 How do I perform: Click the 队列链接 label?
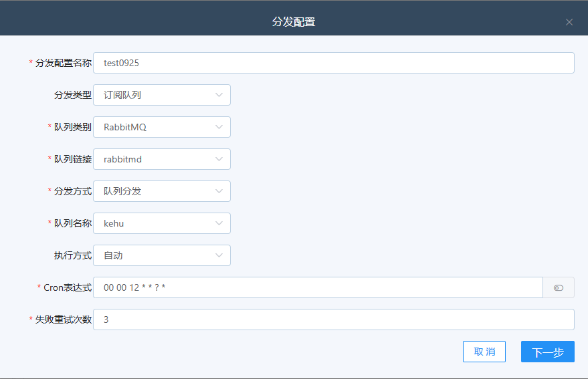73,159
